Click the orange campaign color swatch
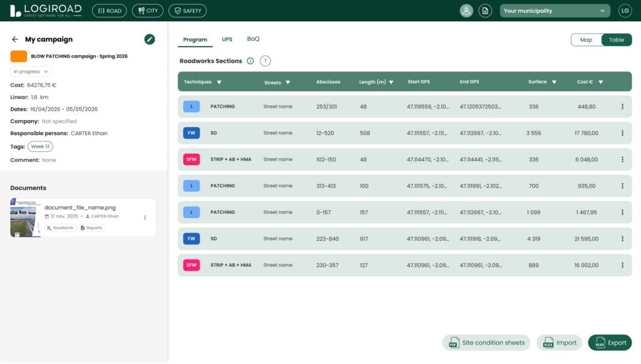Image resolution: width=641 pixels, height=364 pixels. click(x=19, y=56)
